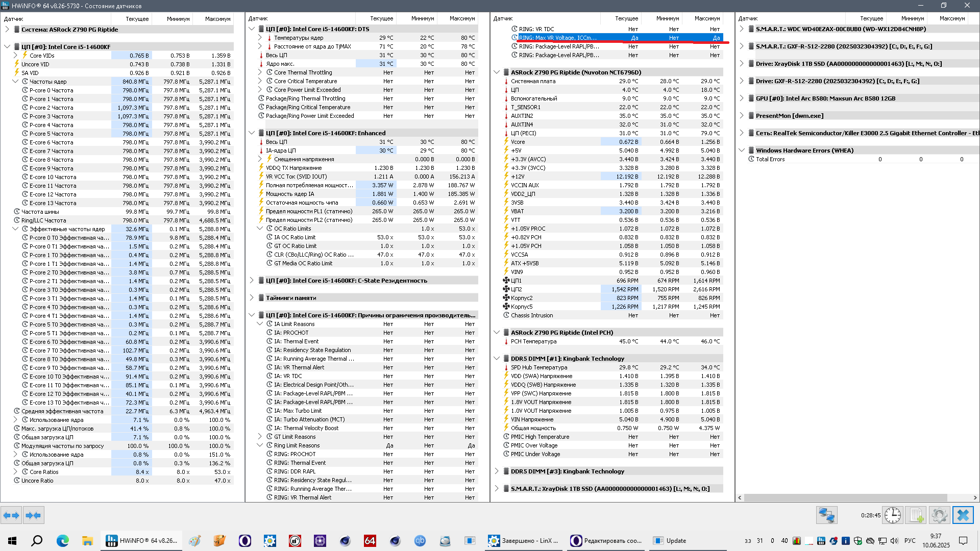The height and width of the screenshot is (551, 980).
Task: Collapse the DDR5 DIMM [#1] Kingbank group
Action: pos(497,359)
